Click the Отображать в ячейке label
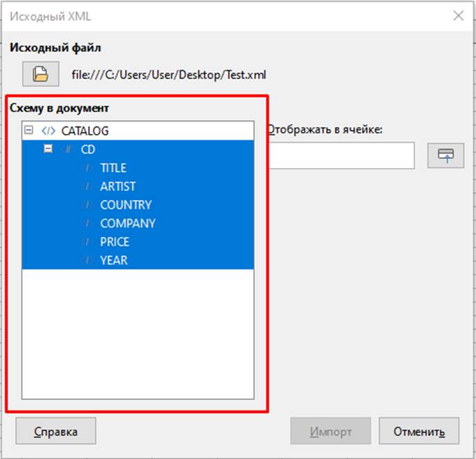476x459 pixels. [325, 130]
